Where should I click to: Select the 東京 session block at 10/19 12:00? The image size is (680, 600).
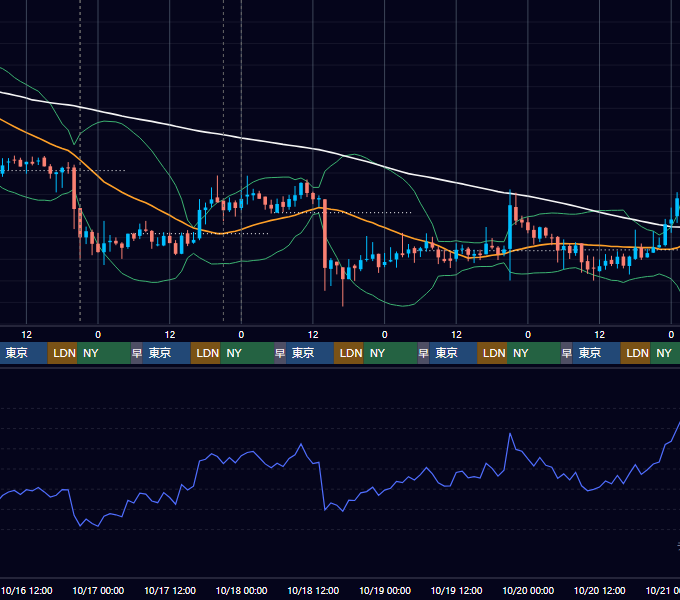pyautogui.click(x=453, y=353)
